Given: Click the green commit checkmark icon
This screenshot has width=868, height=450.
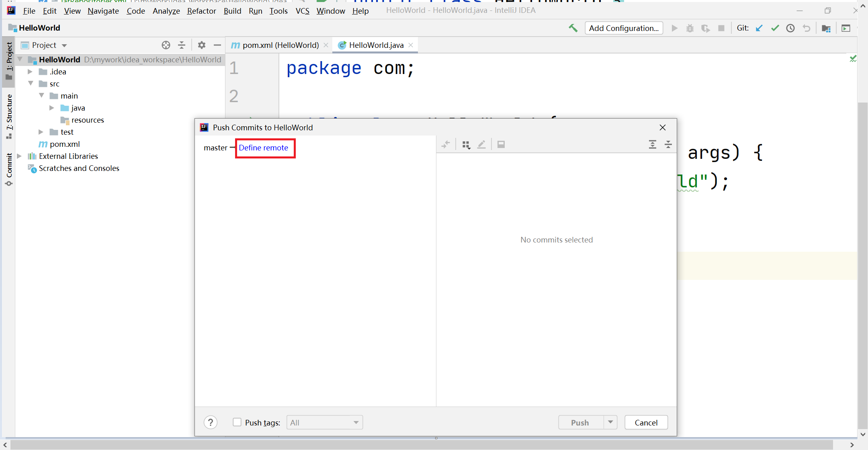Looking at the screenshot, I should pyautogui.click(x=775, y=28).
